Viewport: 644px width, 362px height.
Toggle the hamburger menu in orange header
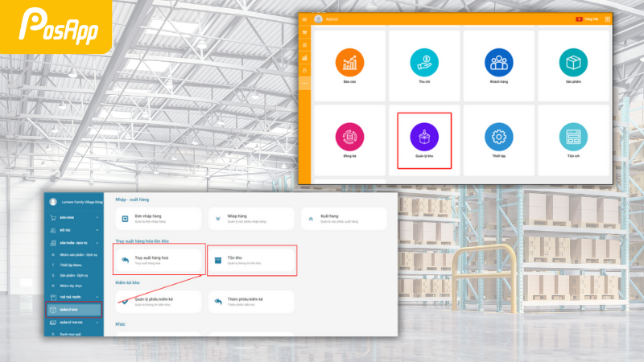(304, 19)
